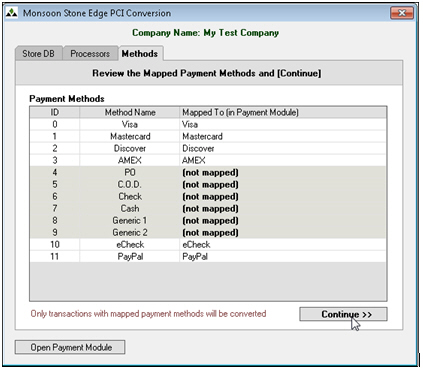423x370 pixels.
Task: Select the Mastercard method name cell
Action: (x=130, y=136)
